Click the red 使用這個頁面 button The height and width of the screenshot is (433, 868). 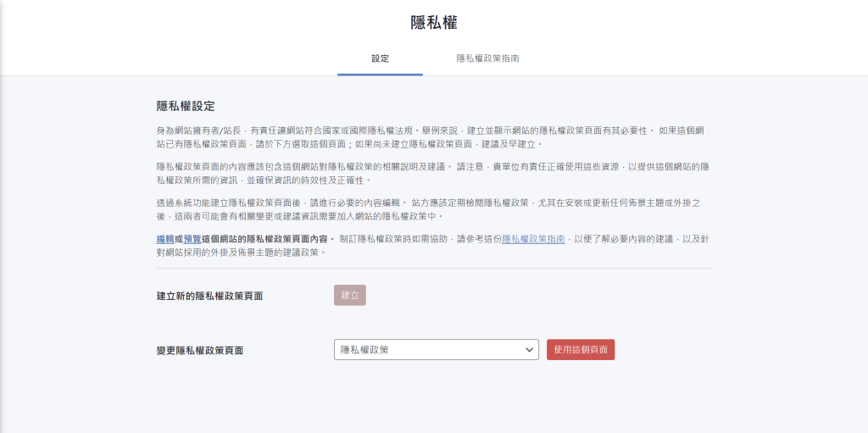(x=581, y=350)
